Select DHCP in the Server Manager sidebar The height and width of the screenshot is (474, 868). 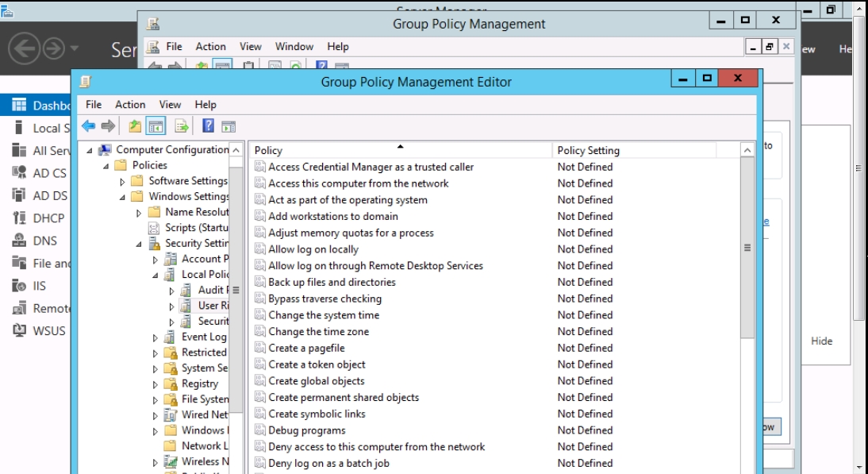point(48,218)
